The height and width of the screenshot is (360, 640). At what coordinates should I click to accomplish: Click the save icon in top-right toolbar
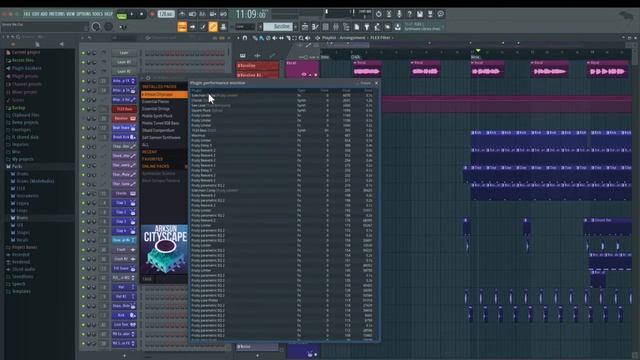pyautogui.click(x=420, y=14)
